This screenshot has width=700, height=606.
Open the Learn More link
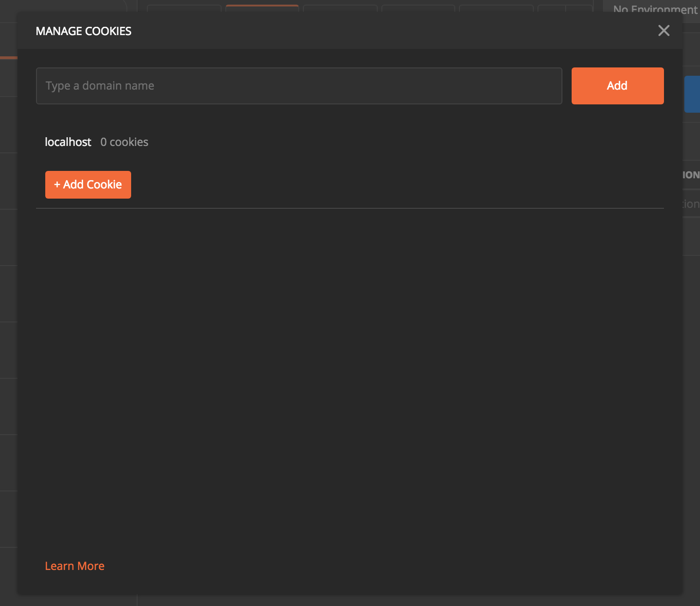pos(74,566)
